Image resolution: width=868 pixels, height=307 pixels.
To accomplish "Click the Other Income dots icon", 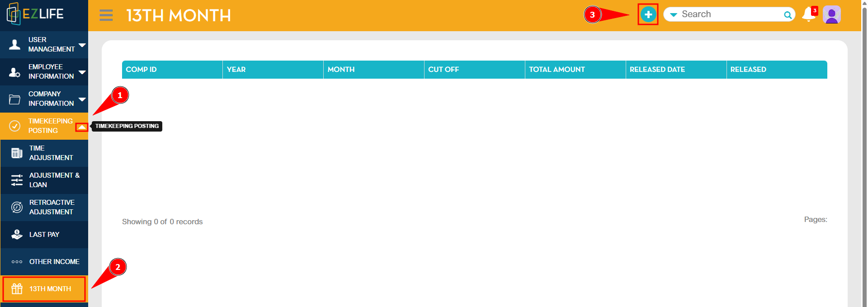I will (x=17, y=262).
